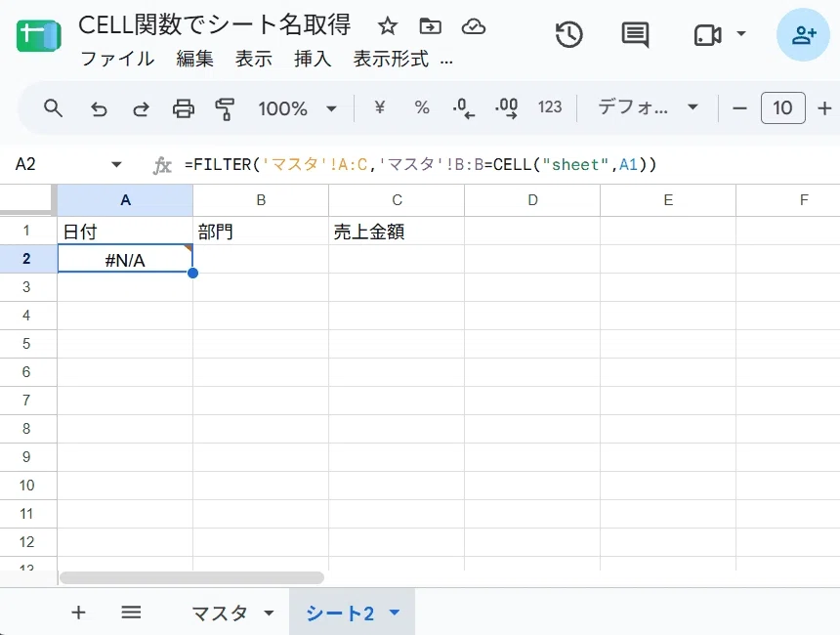Select row 5 header
The height and width of the screenshot is (635, 840).
pyautogui.click(x=26, y=344)
